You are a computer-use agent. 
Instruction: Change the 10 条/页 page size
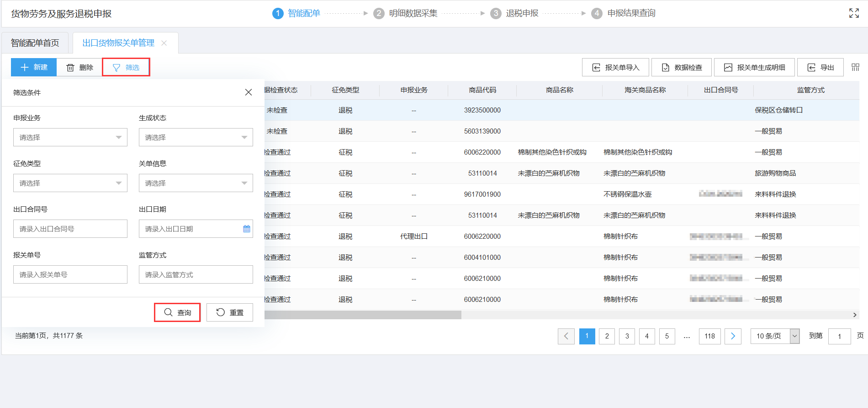pos(775,336)
